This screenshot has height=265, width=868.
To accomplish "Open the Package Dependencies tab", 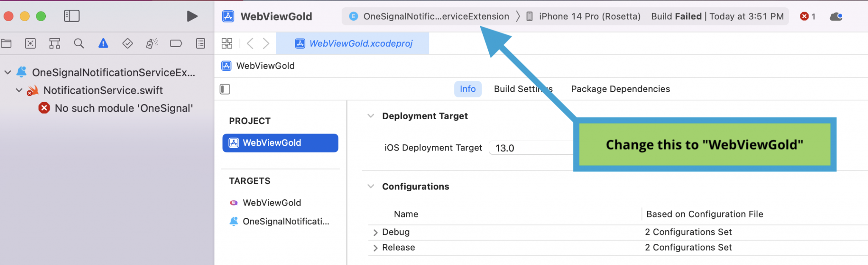I will pyautogui.click(x=620, y=89).
